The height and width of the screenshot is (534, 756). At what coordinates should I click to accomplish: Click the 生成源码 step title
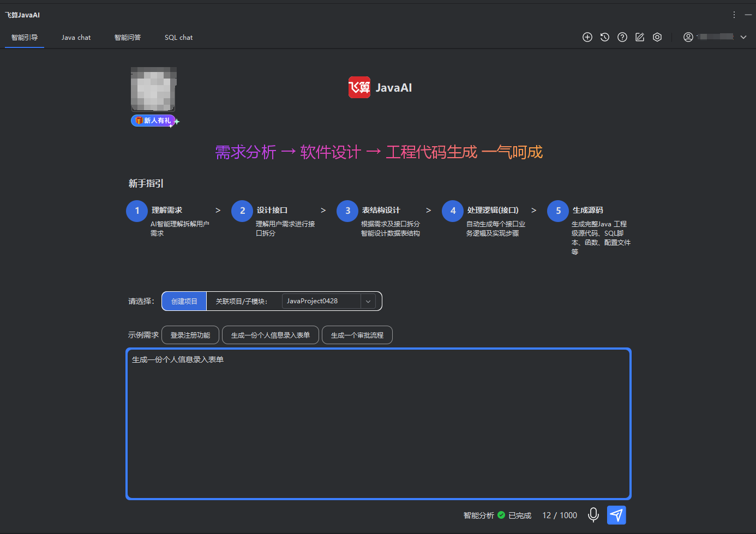(x=588, y=210)
